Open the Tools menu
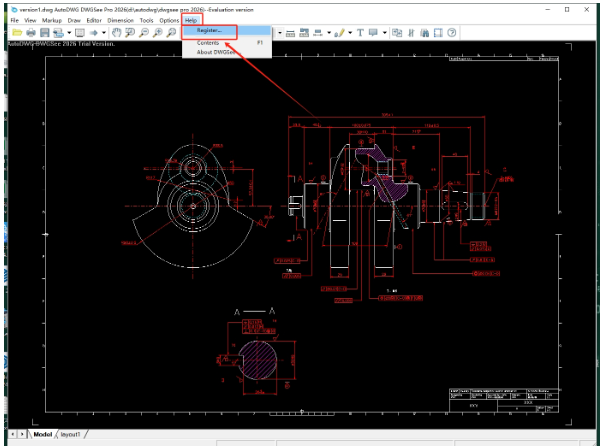 click(x=146, y=20)
